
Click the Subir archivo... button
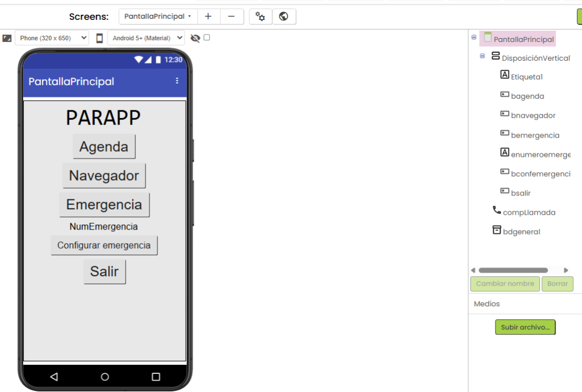[525, 327]
